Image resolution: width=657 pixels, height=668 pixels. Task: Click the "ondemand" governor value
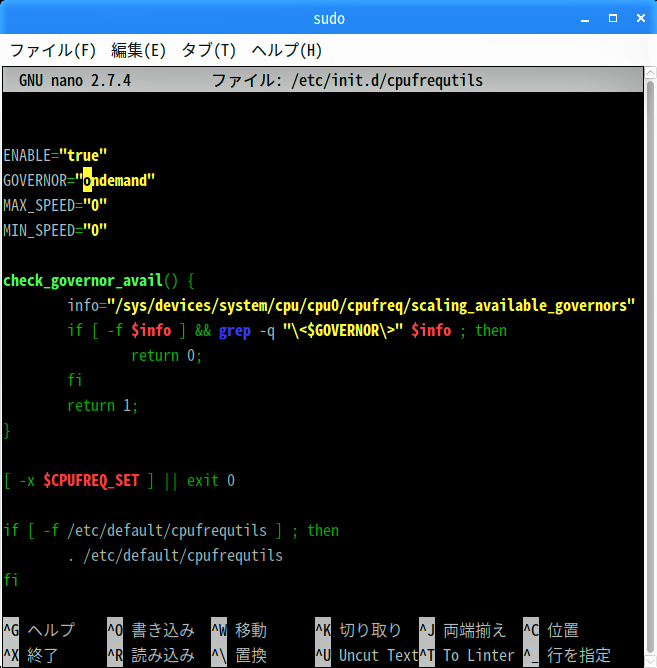(x=118, y=180)
